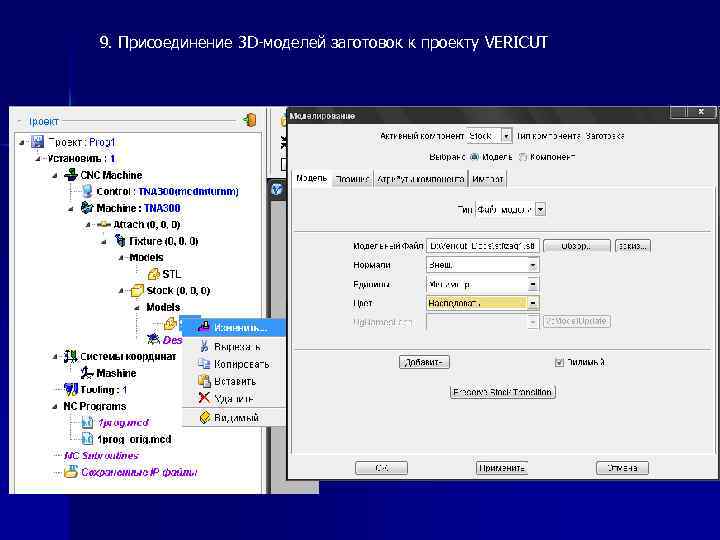This screenshot has width=720, height=540.
Task: Click the 1prog.mcd file icon
Action: tap(87, 422)
